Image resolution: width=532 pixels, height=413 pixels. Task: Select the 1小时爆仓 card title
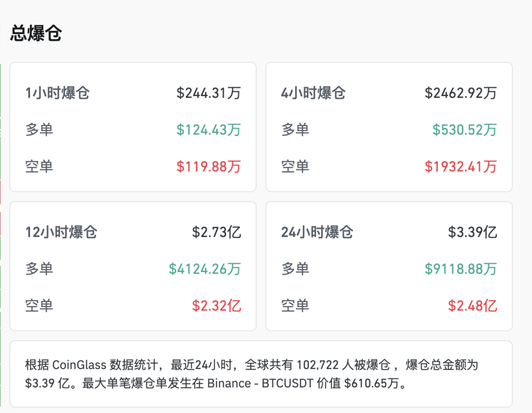[x=57, y=93]
